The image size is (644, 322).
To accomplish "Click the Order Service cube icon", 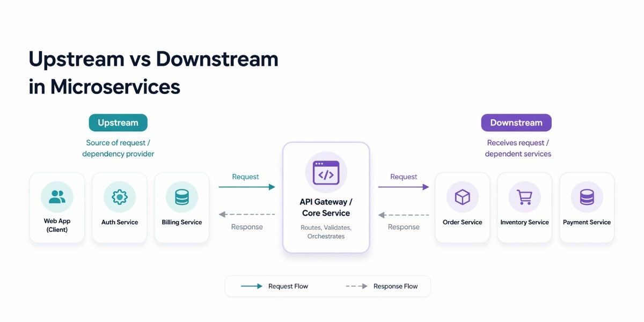I will click(x=463, y=197).
